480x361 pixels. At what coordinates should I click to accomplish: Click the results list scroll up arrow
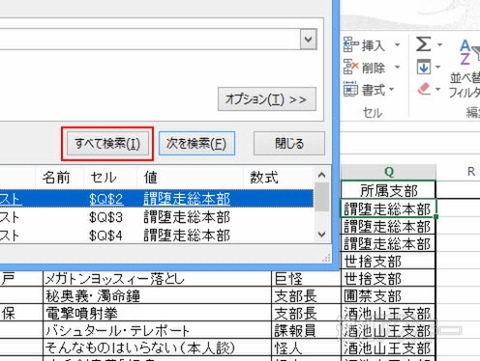[x=322, y=175]
